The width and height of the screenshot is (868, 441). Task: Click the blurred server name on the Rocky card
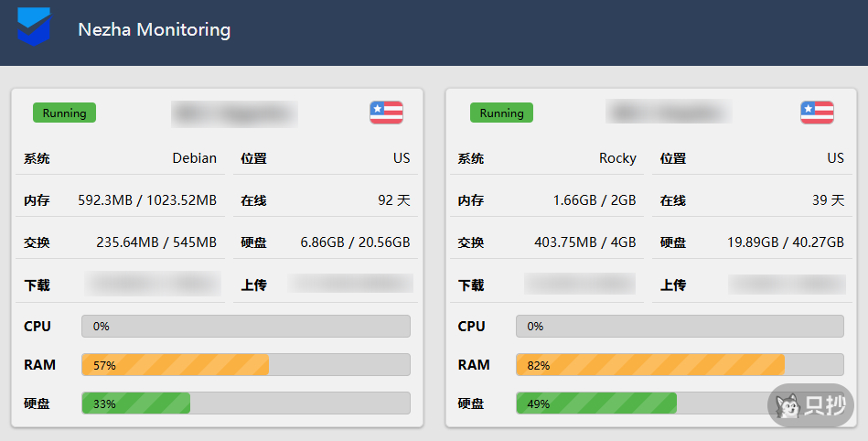point(669,112)
